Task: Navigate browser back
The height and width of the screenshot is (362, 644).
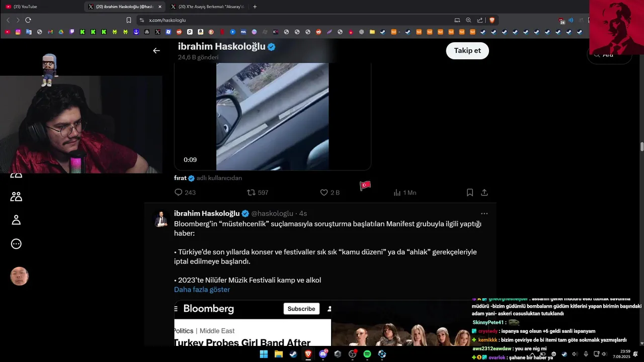Action: (8, 20)
